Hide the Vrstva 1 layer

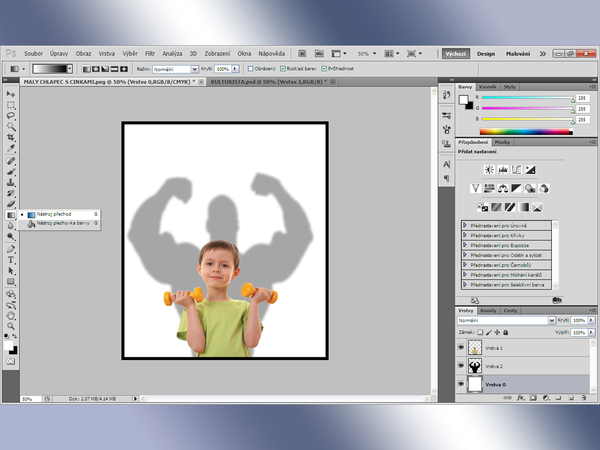461,348
